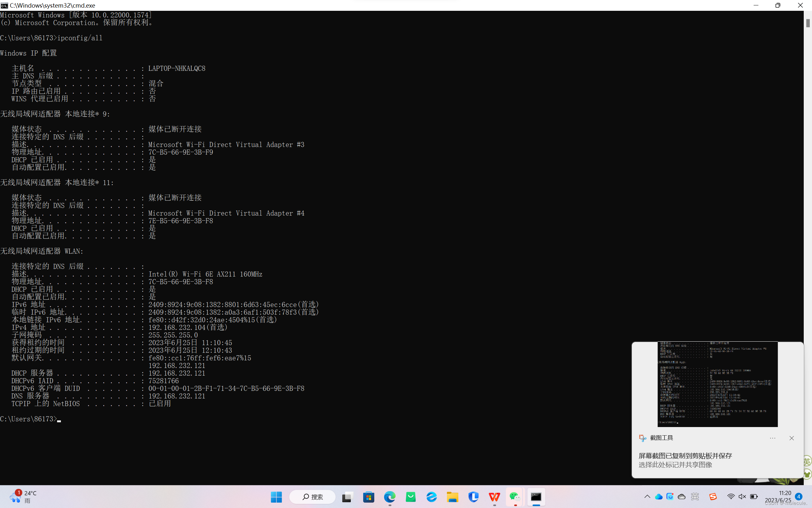
Task: Click the IPv6 address ending 6cce
Action: [x=233, y=304]
